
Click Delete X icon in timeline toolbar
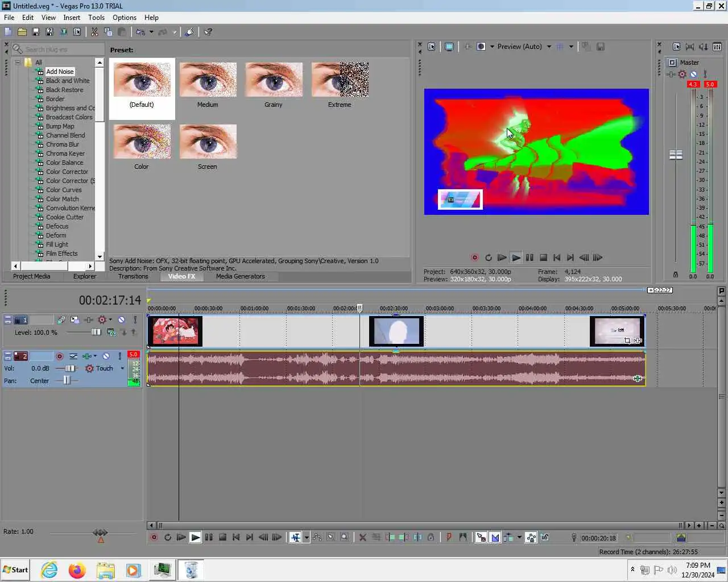coord(362,537)
